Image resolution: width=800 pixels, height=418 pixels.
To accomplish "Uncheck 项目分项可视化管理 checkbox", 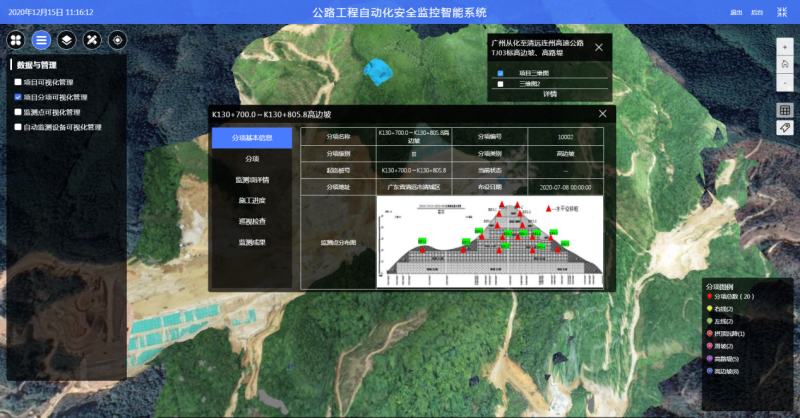I will [17, 97].
